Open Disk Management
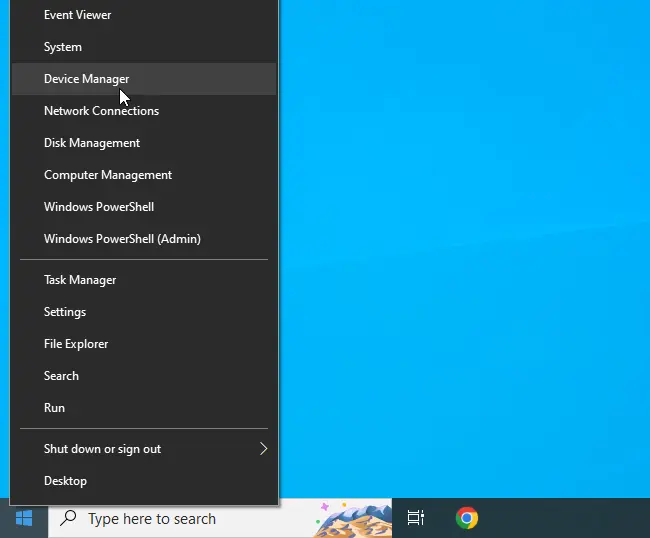The image size is (650, 538). [144, 143]
